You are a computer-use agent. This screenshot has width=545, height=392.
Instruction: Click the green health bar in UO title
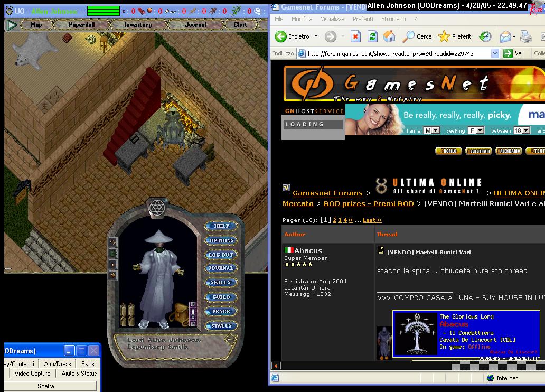(103, 11)
